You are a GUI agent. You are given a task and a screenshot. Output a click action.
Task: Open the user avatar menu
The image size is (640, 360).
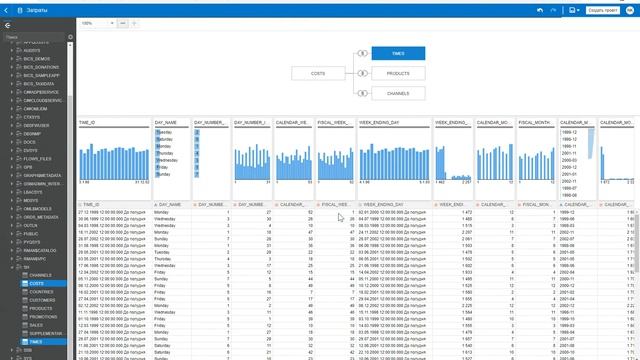(x=630, y=10)
